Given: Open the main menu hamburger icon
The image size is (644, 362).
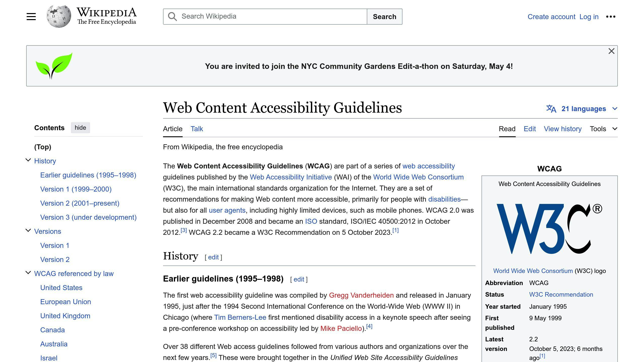Looking at the screenshot, I should (31, 16).
